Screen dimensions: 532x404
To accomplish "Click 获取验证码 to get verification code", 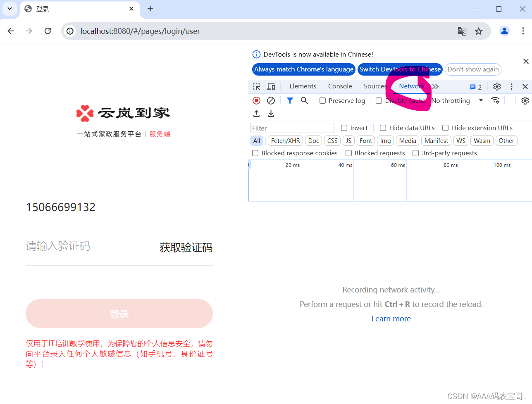I will coord(186,247).
